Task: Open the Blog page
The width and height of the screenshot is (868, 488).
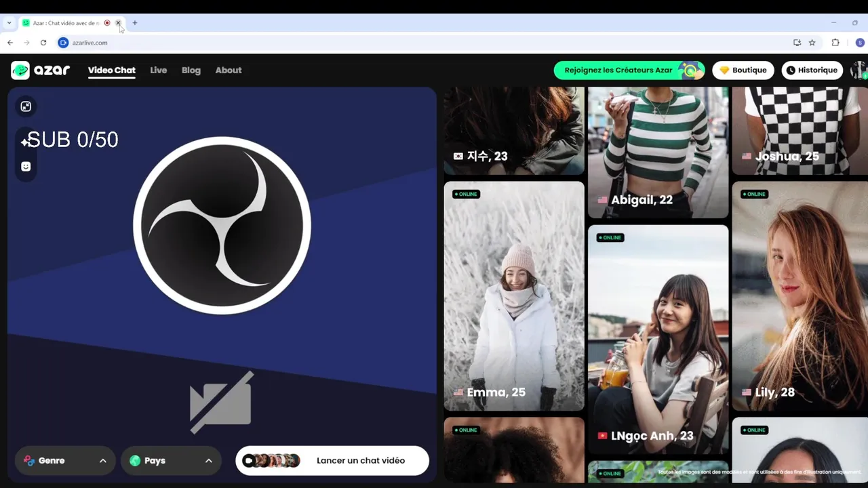Action: coord(191,70)
